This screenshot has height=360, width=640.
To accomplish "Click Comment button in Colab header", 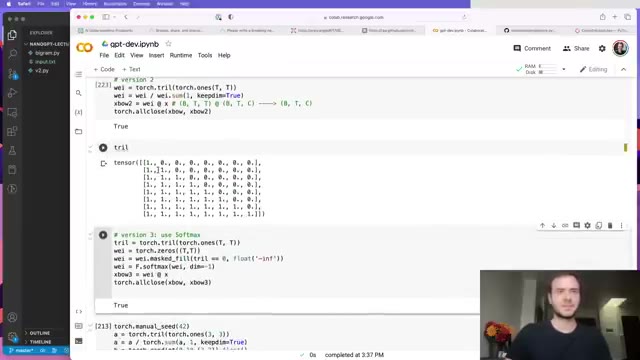I will click(532, 48).
